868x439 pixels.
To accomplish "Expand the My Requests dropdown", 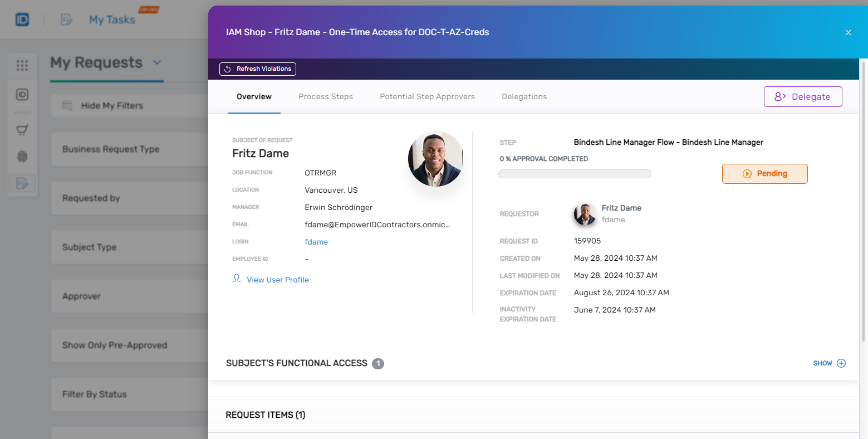I will (157, 62).
